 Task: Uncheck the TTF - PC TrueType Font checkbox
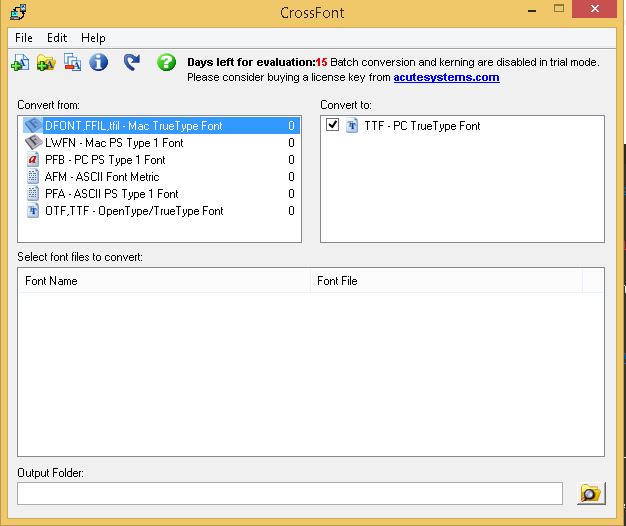point(332,125)
